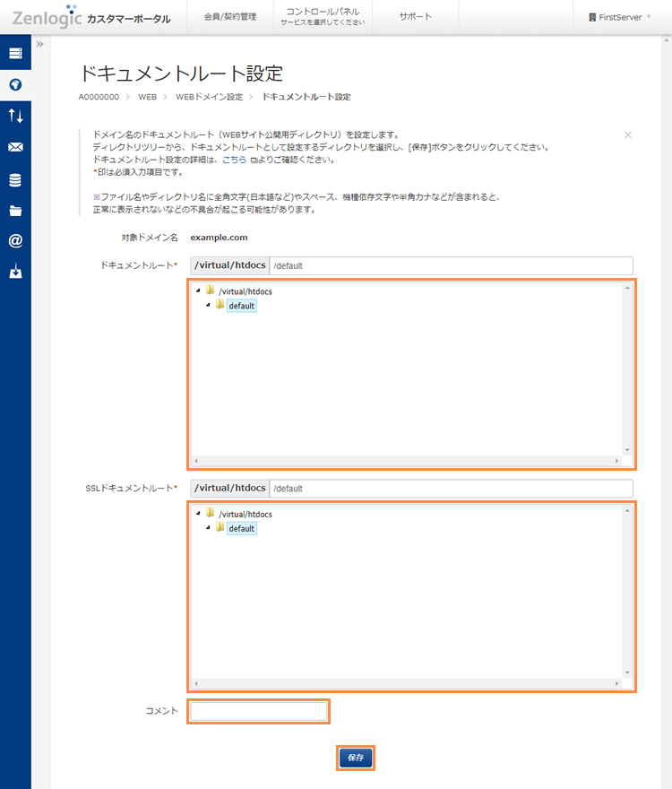
Task: Open the サポート menu
Action: click(415, 17)
